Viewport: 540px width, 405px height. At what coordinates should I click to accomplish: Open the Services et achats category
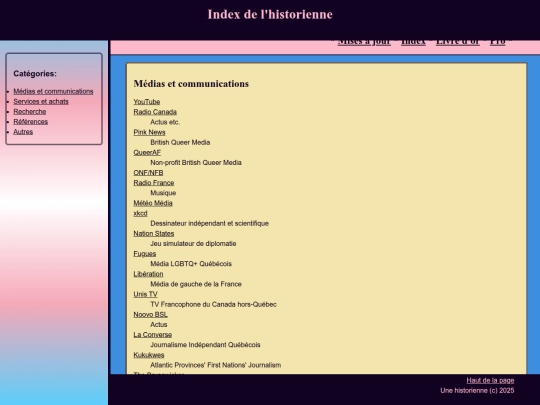(41, 101)
